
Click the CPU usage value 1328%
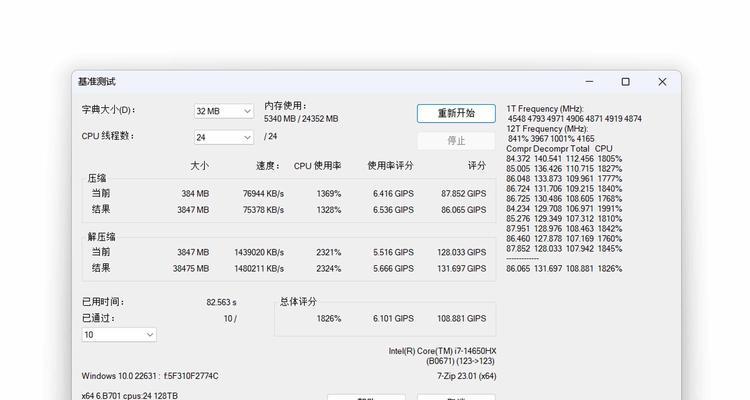(329, 210)
